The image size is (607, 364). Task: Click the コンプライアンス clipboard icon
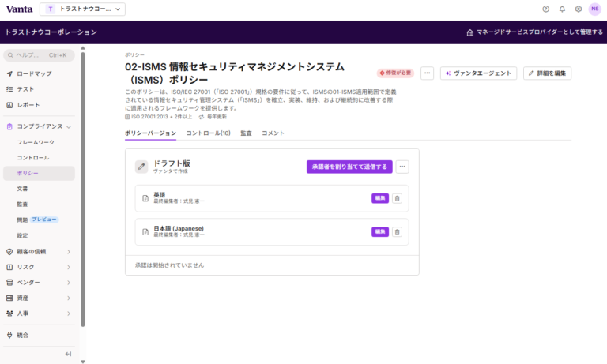9,126
